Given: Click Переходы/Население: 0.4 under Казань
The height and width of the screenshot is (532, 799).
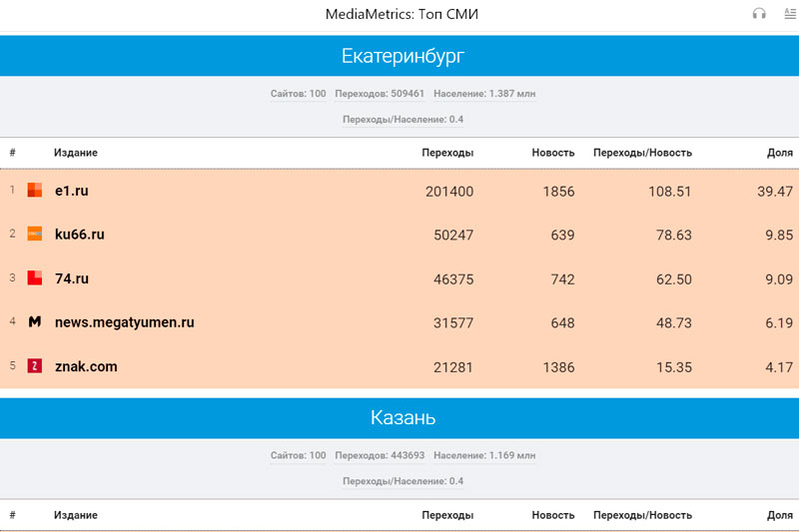Looking at the screenshot, I should (x=403, y=481).
